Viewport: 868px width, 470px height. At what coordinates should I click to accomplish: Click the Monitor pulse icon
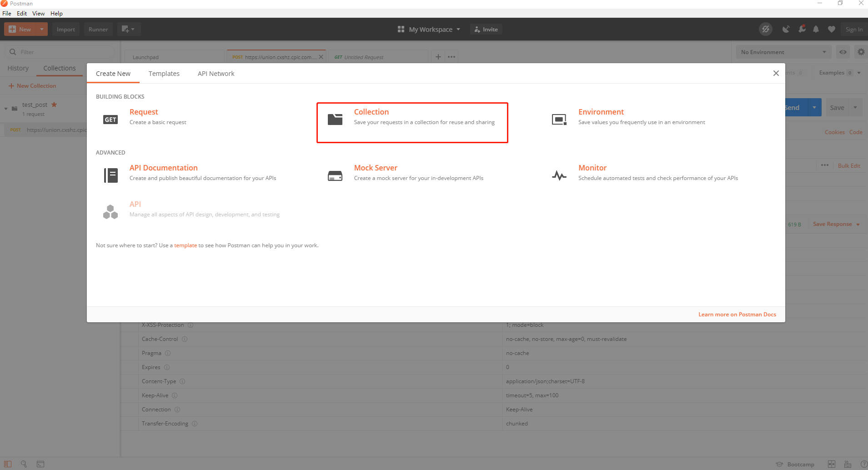pyautogui.click(x=559, y=175)
